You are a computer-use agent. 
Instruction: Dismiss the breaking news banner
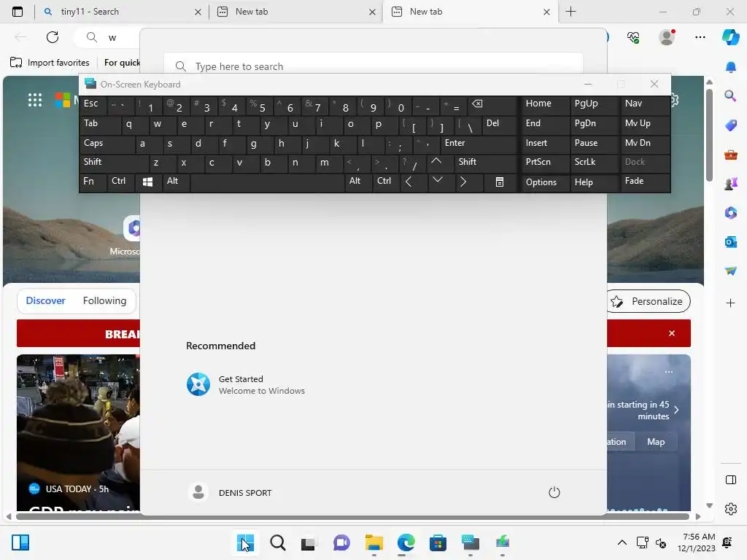tap(672, 332)
